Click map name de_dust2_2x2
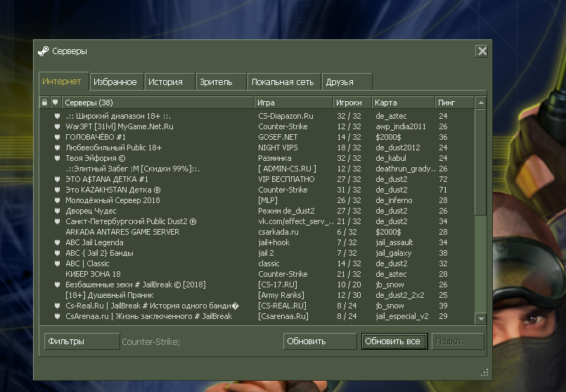566x392 pixels. pyautogui.click(x=400, y=295)
